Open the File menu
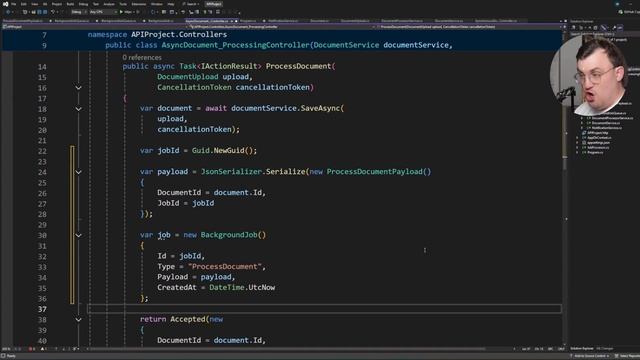640x360 pixels. tap(13, 4)
